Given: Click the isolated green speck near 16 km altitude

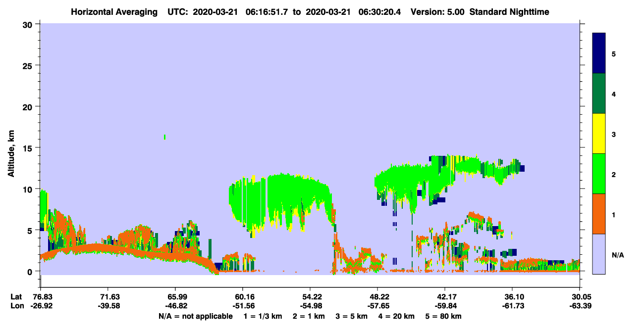Looking at the screenshot, I should 164,137.
